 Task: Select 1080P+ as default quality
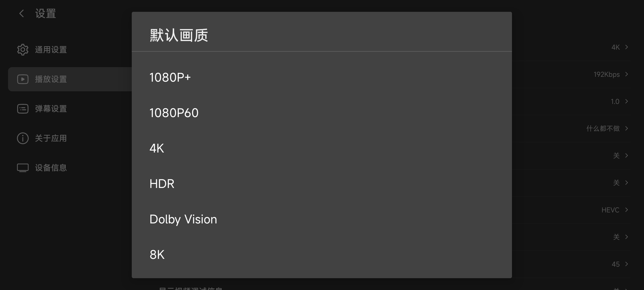click(170, 78)
